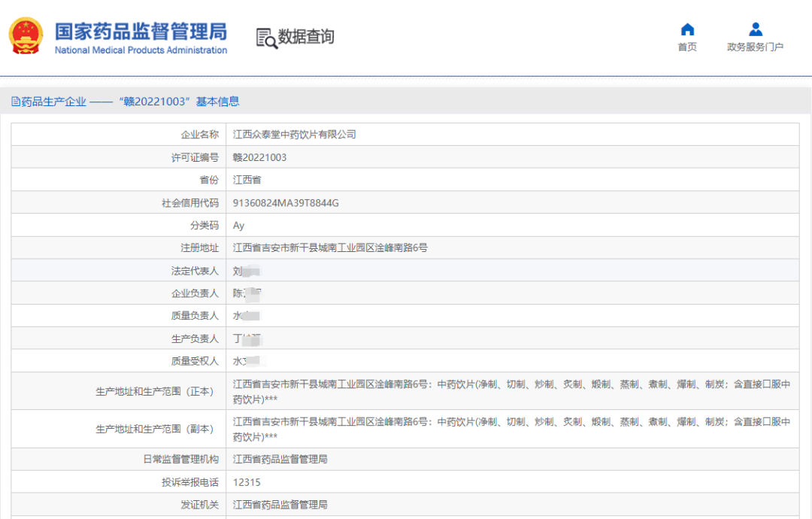Click the 注册地址 label
This screenshot has height=519, width=812.
click(199, 248)
